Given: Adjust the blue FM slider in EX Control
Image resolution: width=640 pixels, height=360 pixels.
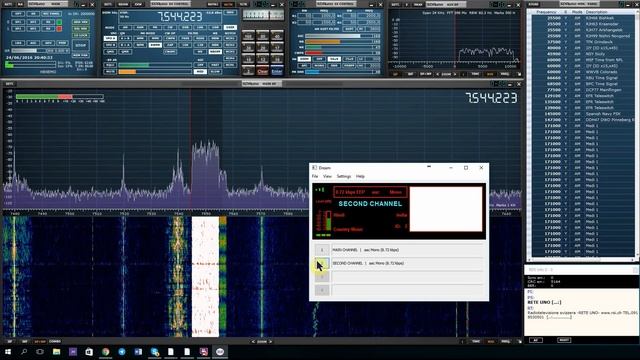Looking at the screenshot, I should point(339,72).
